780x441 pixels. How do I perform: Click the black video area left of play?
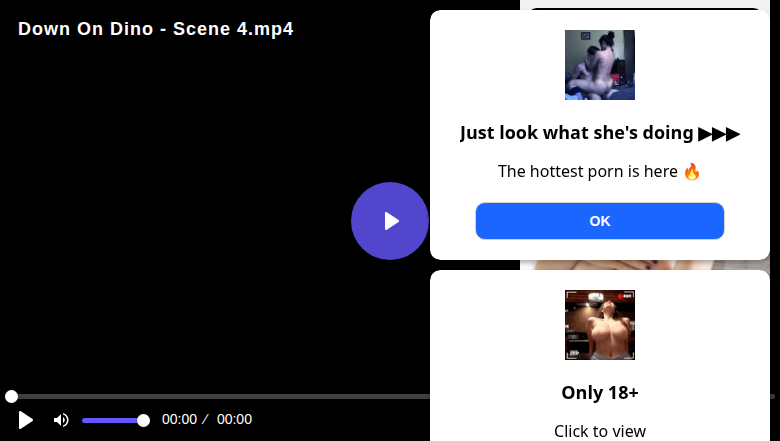point(180,220)
